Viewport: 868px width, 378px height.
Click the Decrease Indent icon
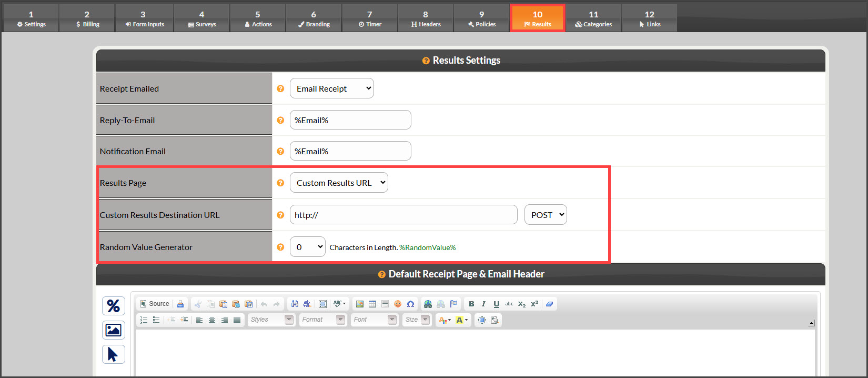pyautogui.click(x=171, y=320)
